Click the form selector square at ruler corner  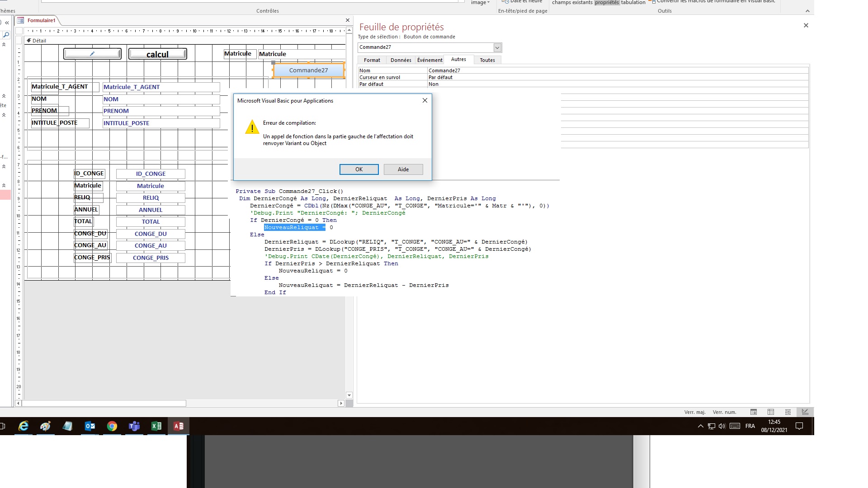pyautogui.click(x=19, y=31)
